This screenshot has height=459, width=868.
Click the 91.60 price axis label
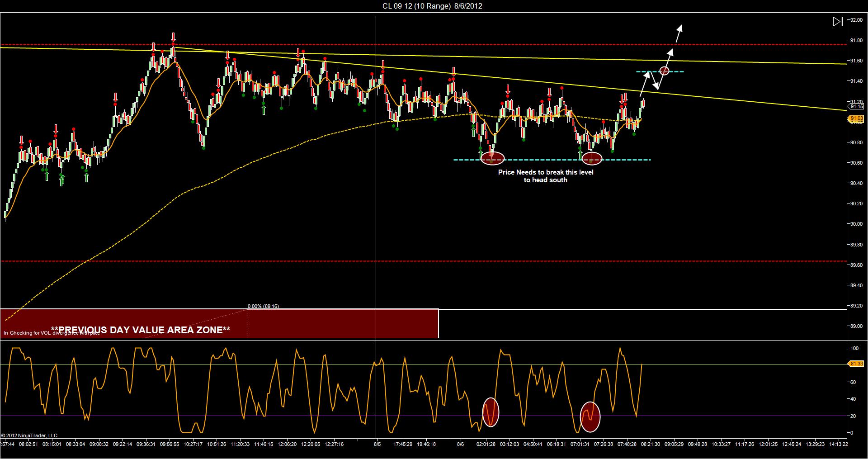856,61
